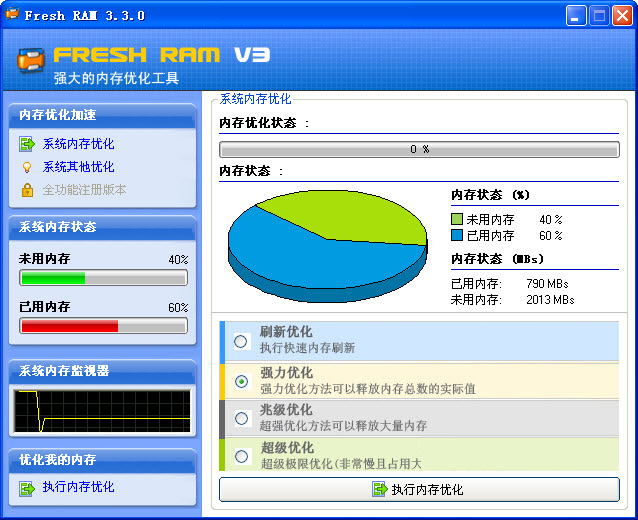Select the 刷新优化 radio option

241,341
